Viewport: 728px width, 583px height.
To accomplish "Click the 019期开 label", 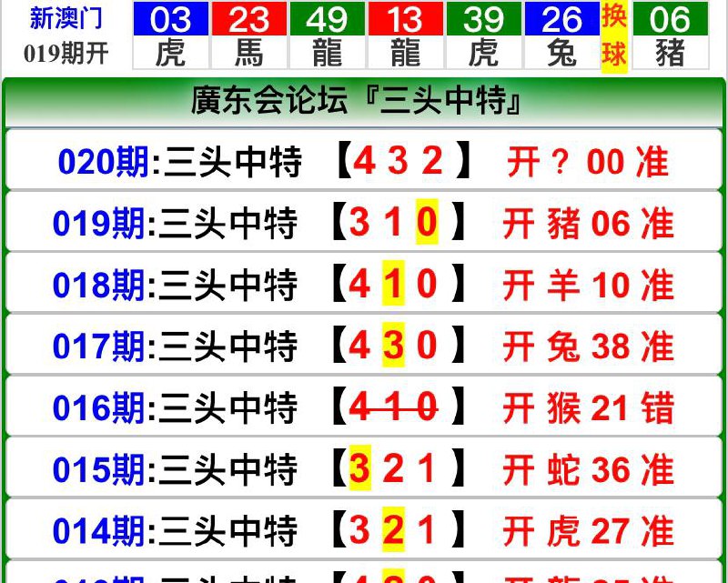I will [x=66, y=54].
